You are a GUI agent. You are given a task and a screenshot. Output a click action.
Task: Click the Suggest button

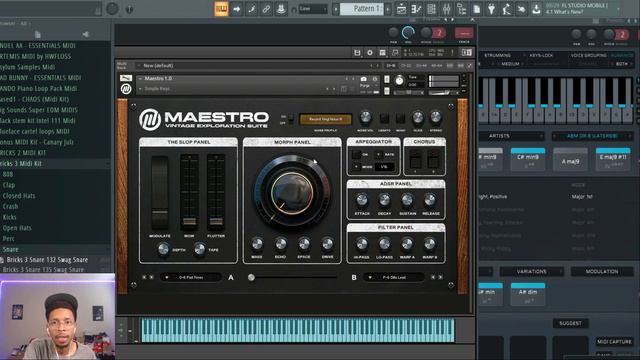pyautogui.click(x=570, y=323)
